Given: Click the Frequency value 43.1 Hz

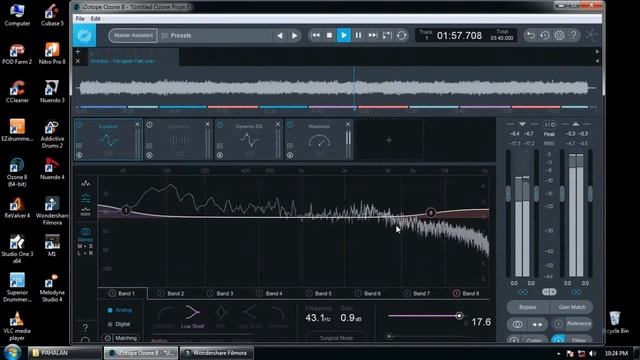Looking at the screenshot, I should [318, 318].
